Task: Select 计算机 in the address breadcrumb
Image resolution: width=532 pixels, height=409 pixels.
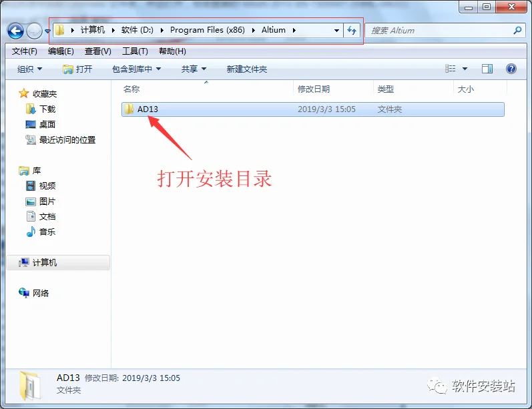Action: [x=93, y=30]
